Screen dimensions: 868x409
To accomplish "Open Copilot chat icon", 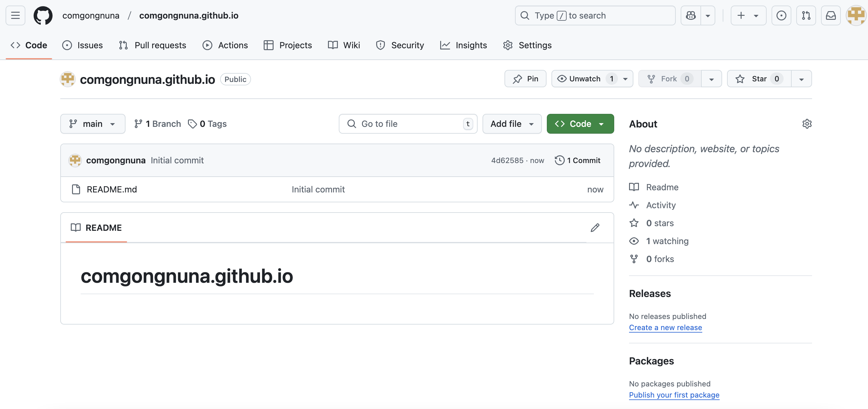I will point(691,15).
